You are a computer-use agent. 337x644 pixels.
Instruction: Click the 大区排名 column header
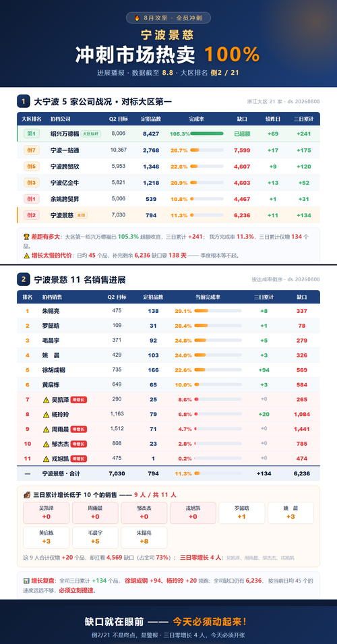(32, 119)
